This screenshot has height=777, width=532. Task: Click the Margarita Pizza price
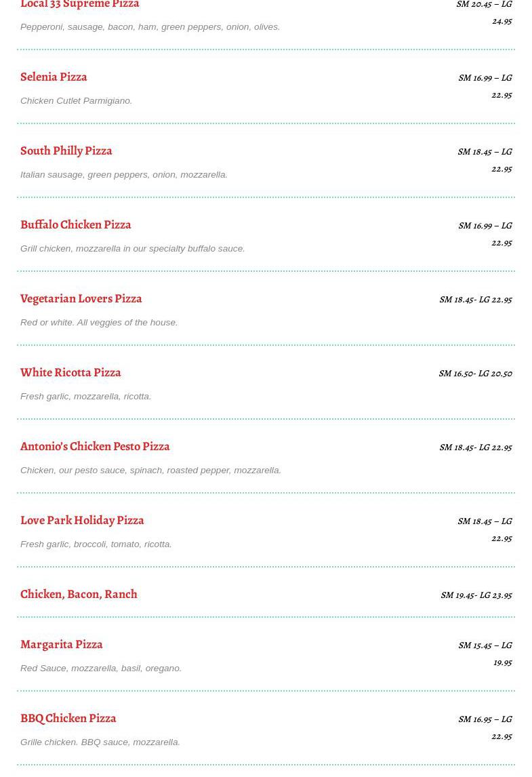(x=485, y=654)
